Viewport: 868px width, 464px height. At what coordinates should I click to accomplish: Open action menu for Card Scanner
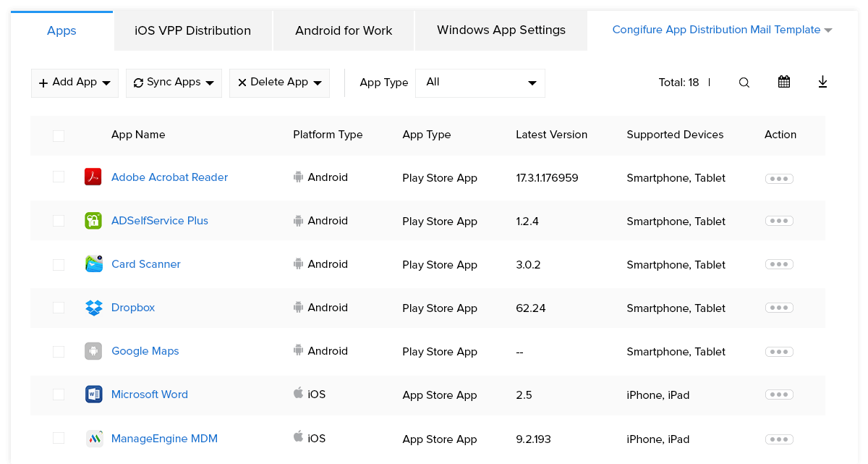coord(779,264)
